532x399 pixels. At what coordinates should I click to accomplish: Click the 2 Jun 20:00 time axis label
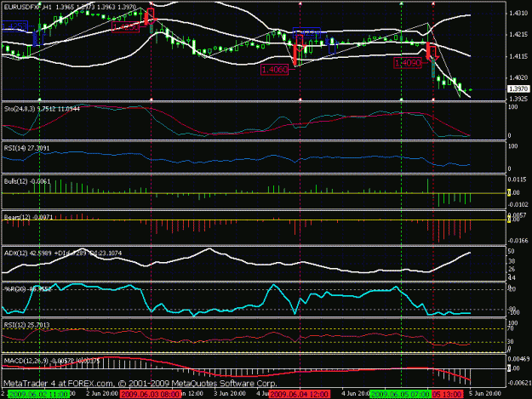click(x=102, y=394)
